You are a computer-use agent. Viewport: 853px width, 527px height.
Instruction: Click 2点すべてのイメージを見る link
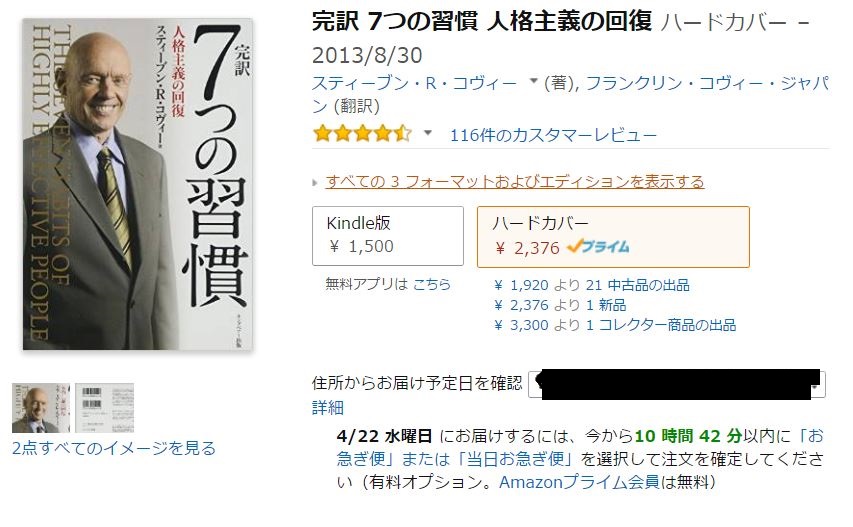[114, 448]
